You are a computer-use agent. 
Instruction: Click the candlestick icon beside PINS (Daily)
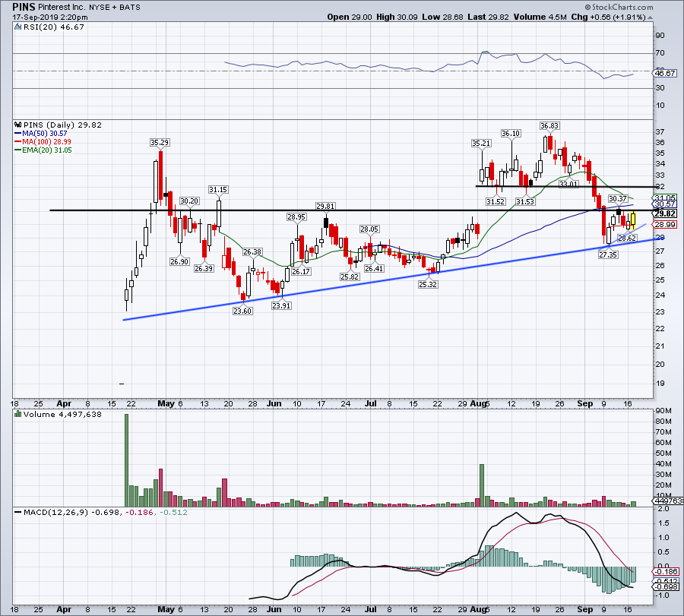(x=18, y=125)
